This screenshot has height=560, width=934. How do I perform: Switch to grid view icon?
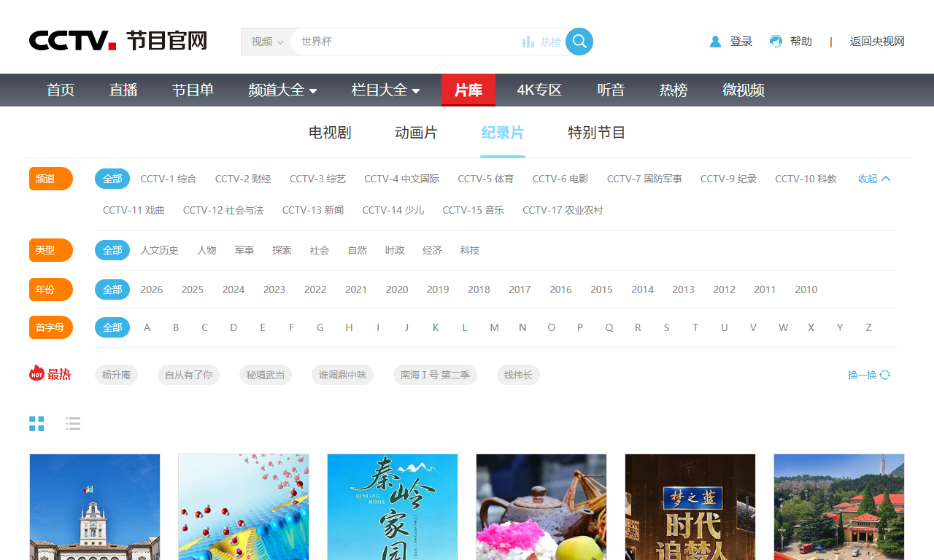point(36,424)
